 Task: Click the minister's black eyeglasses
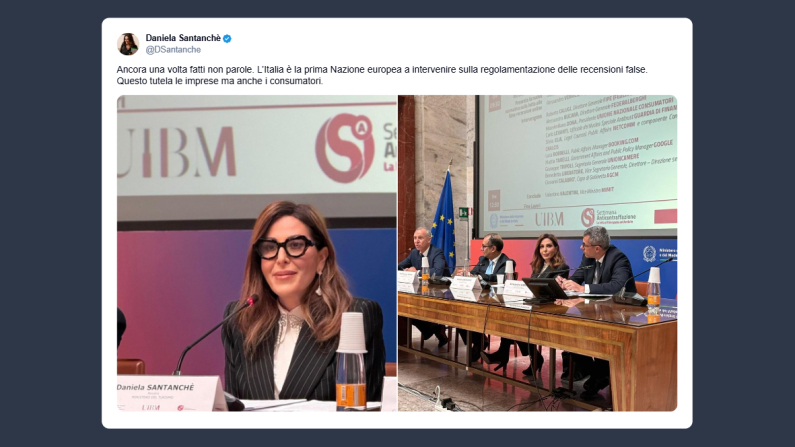[x=284, y=247]
